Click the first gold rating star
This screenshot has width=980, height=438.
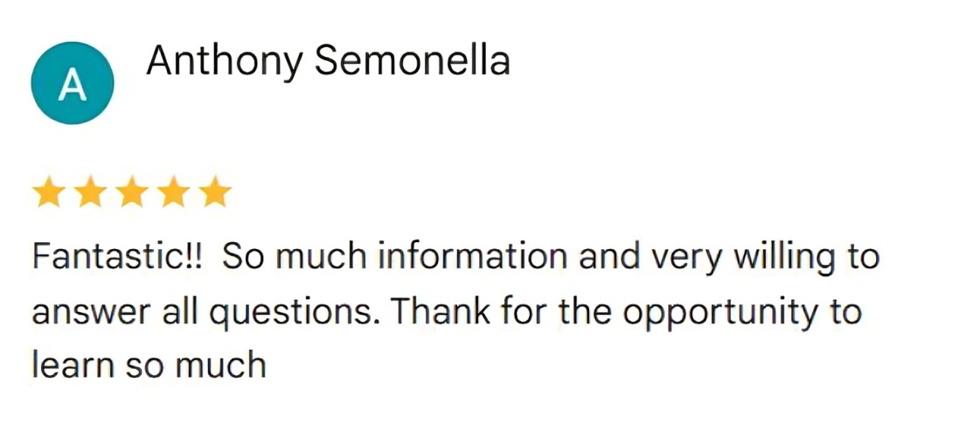click(48, 193)
